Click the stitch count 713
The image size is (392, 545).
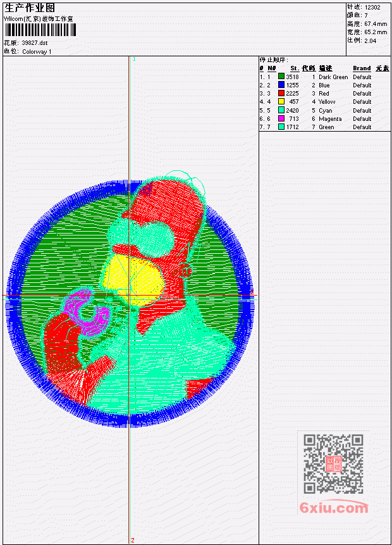coord(294,119)
